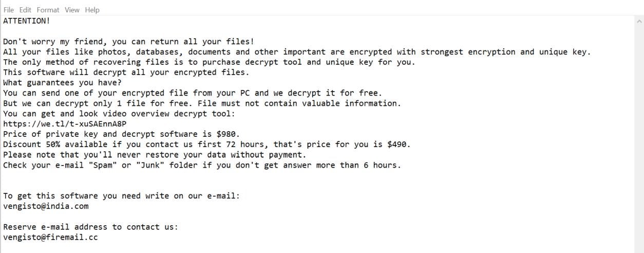
Task: Click the "Don't worry my friend" line
Action: (128, 42)
